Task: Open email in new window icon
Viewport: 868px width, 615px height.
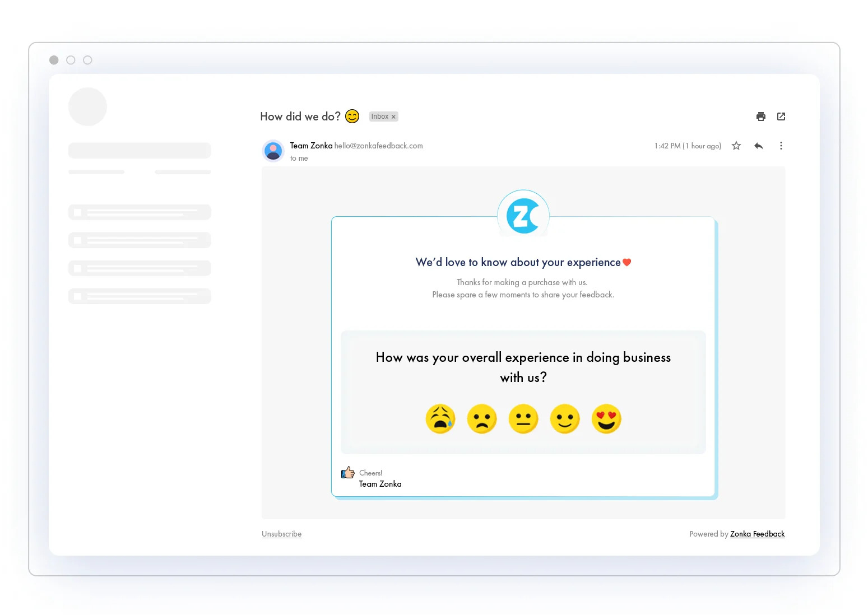Action: coord(781,117)
